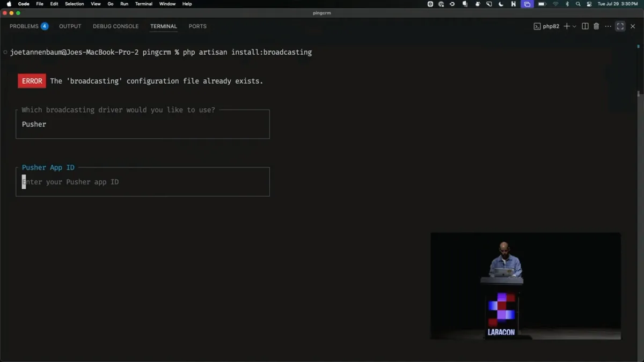Screen dimensions: 644x362
Task: Click the crescent moon Focus icon
Action: pos(501,4)
